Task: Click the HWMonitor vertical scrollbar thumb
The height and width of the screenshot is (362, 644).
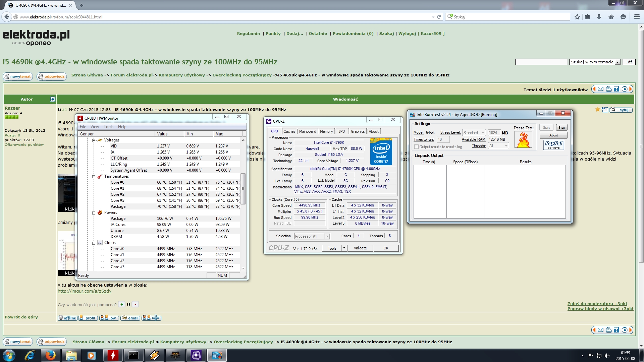Action: click(243, 188)
